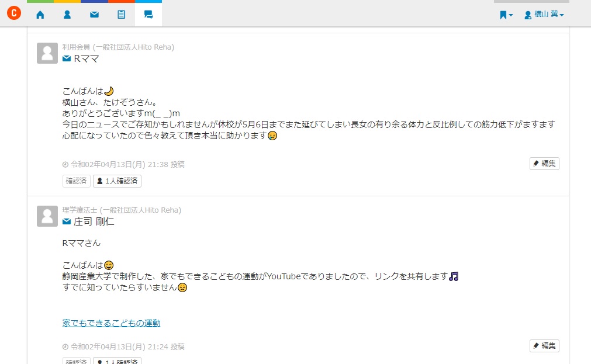This screenshot has height=364, width=591.
Task: Click the 庄司 剛仁 poster name
Action: (x=94, y=221)
